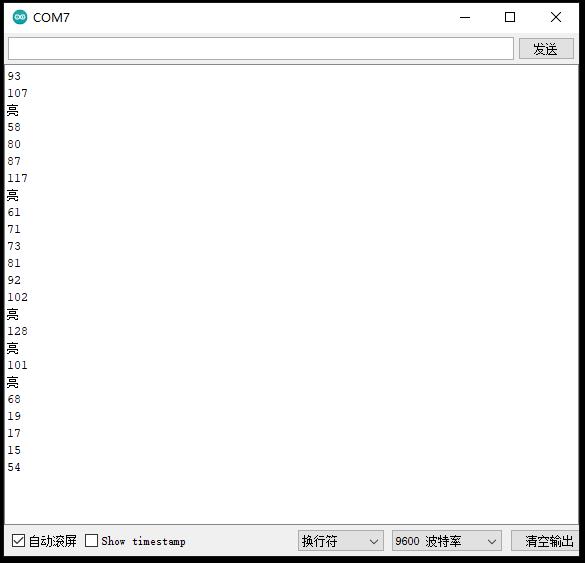Maximize the COM7 window
This screenshot has width=585, height=563.
click(x=510, y=17)
